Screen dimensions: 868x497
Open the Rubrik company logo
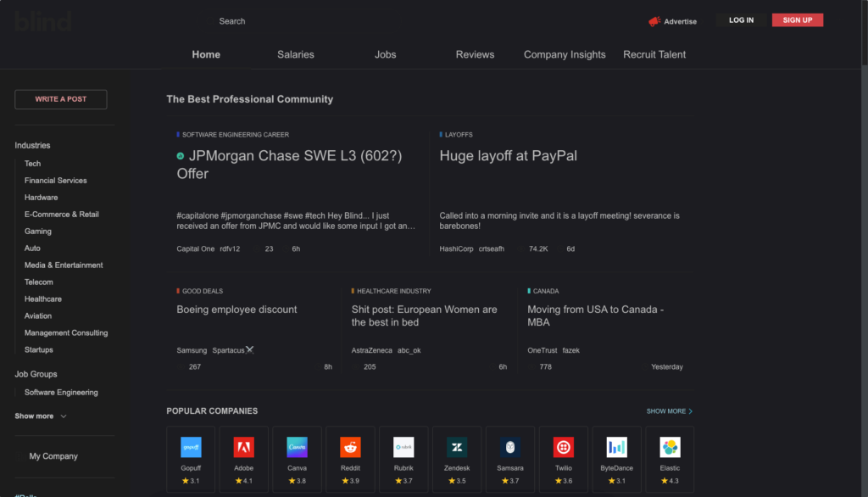tap(403, 447)
